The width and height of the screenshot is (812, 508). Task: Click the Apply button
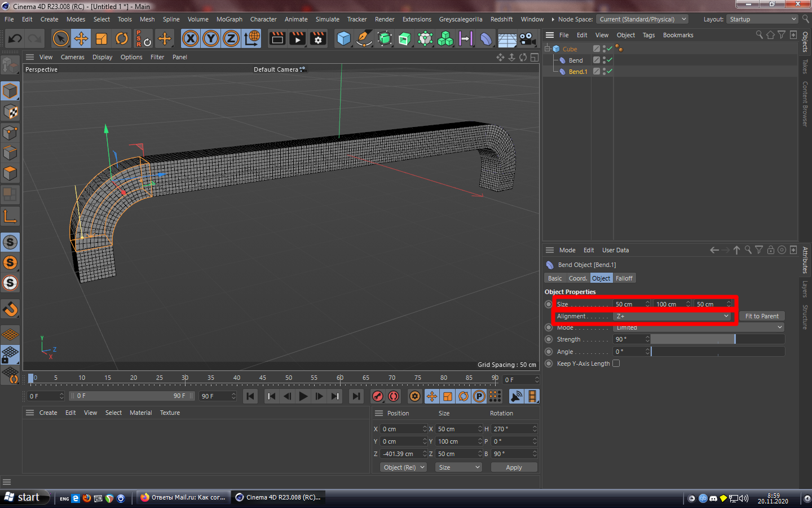514,467
